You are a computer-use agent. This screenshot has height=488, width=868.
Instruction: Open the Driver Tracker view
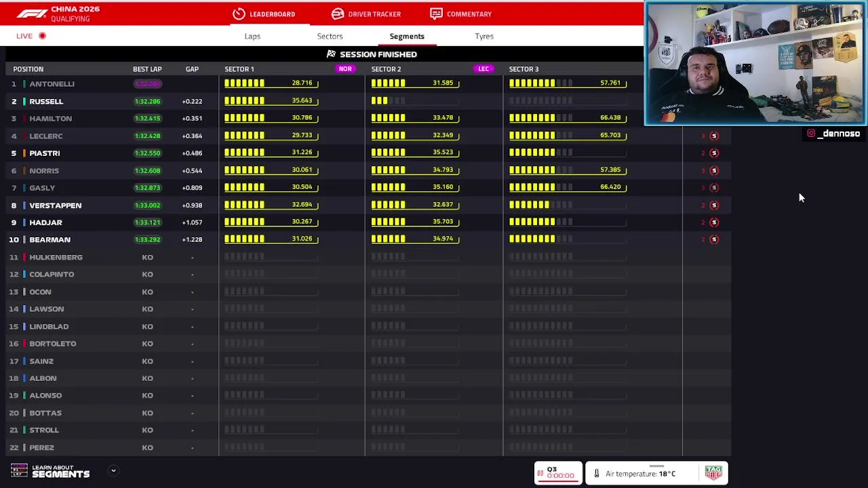[366, 14]
